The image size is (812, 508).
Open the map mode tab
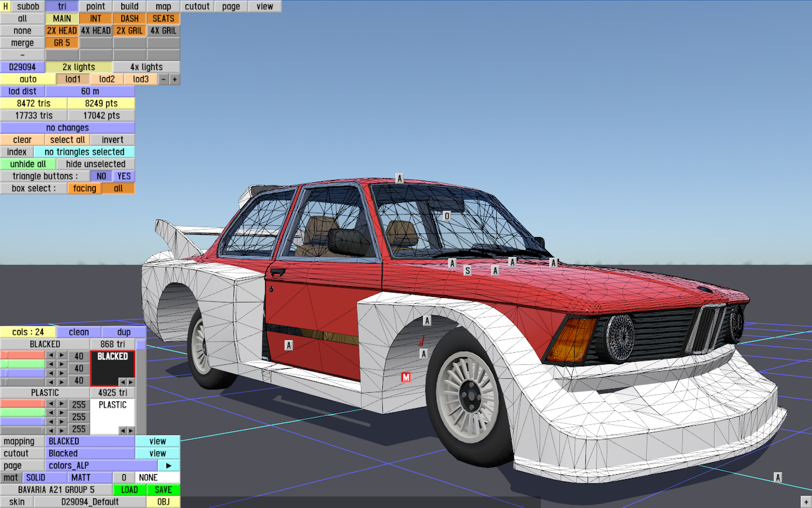pos(164,6)
